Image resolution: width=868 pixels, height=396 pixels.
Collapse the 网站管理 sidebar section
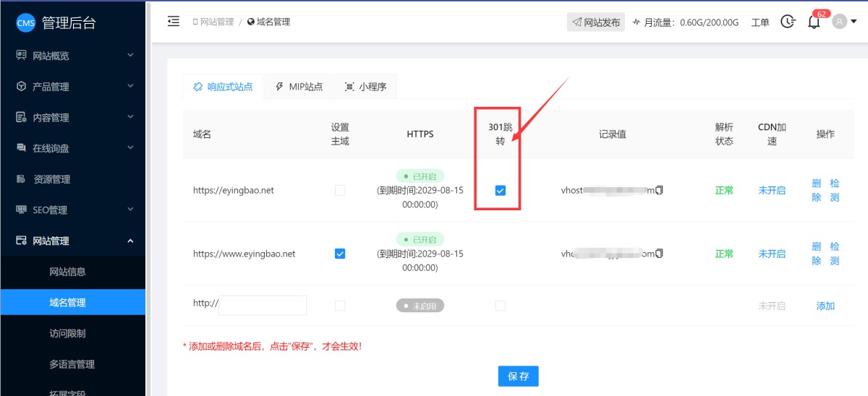point(72,241)
